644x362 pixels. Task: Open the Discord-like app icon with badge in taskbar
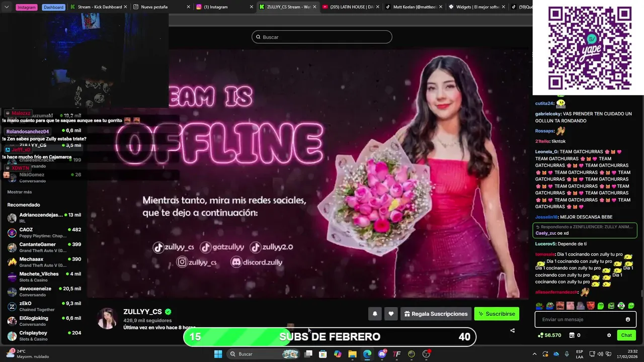tap(382, 354)
